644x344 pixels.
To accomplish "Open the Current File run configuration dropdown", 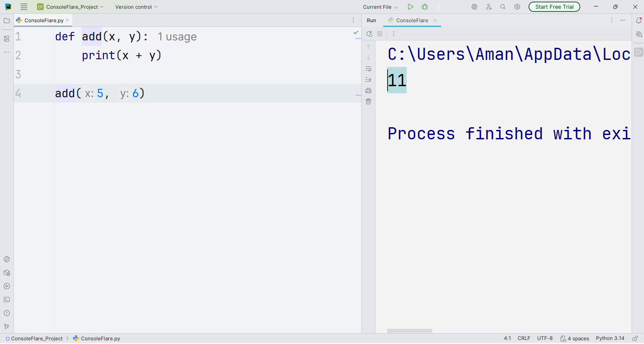I will (380, 7).
